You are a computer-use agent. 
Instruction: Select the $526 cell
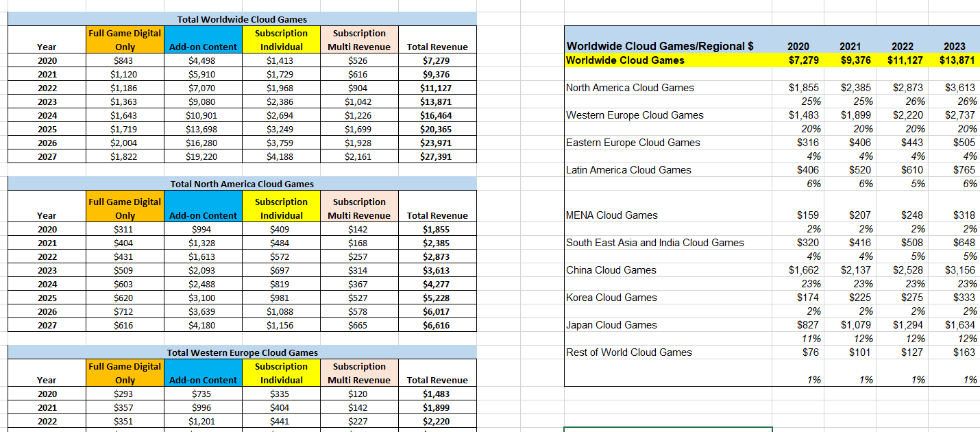359,60
